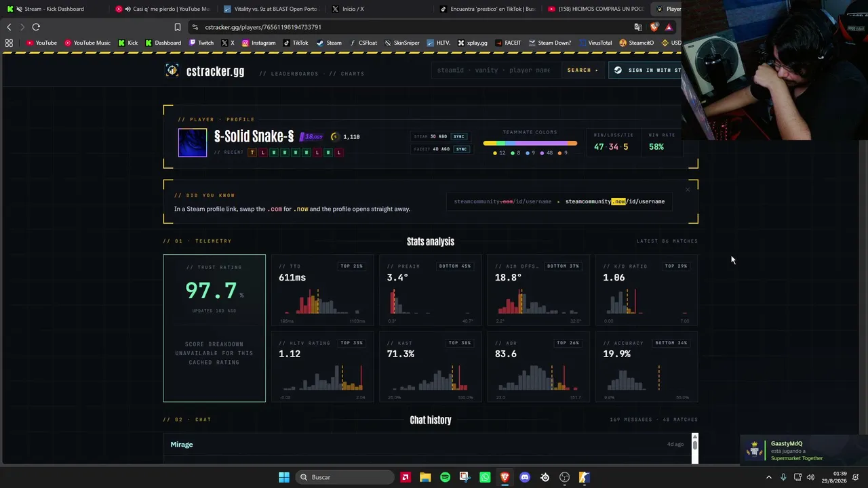868x488 pixels.
Task: Click the taskbar Buscar search box
Action: click(346, 477)
